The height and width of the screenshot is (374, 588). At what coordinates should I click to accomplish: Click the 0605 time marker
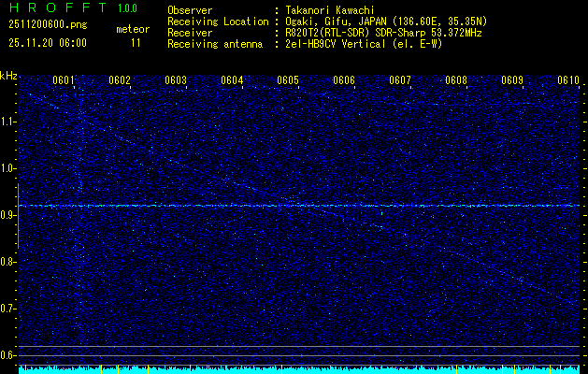point(288,80)
